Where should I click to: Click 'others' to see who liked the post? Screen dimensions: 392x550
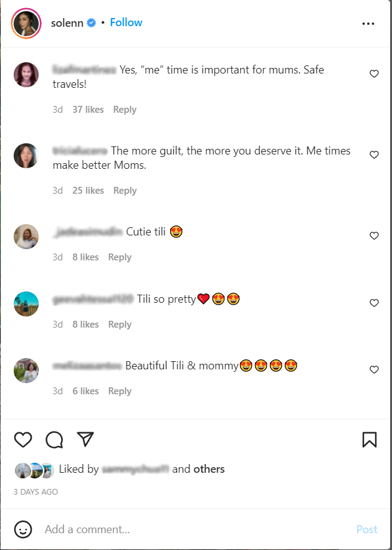coord(209,469)
